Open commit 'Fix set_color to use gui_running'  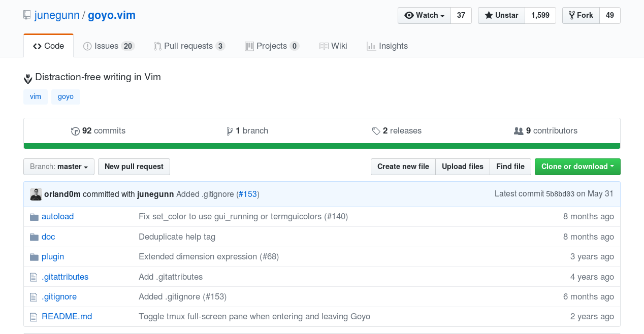(x=243, y=217)
